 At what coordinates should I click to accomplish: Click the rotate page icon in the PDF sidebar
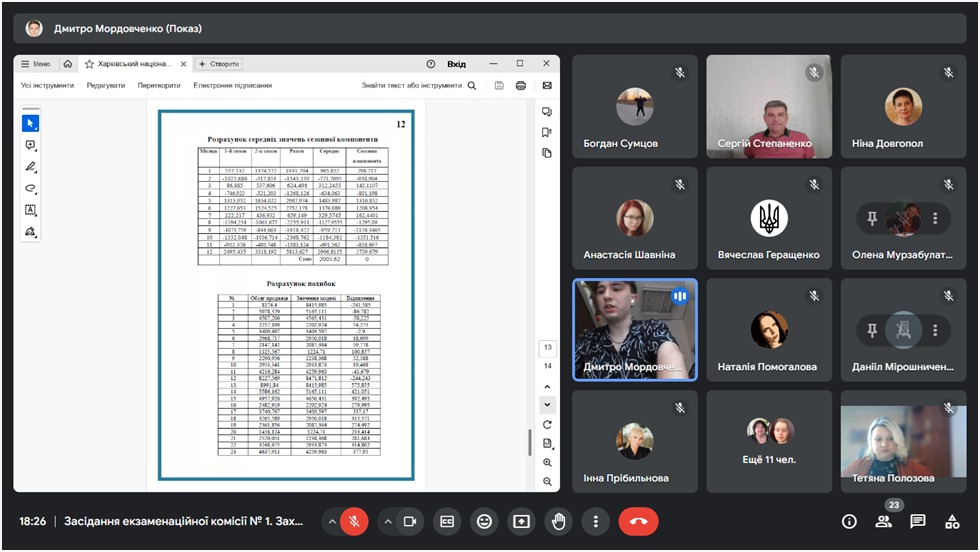[x=547, y=425]
